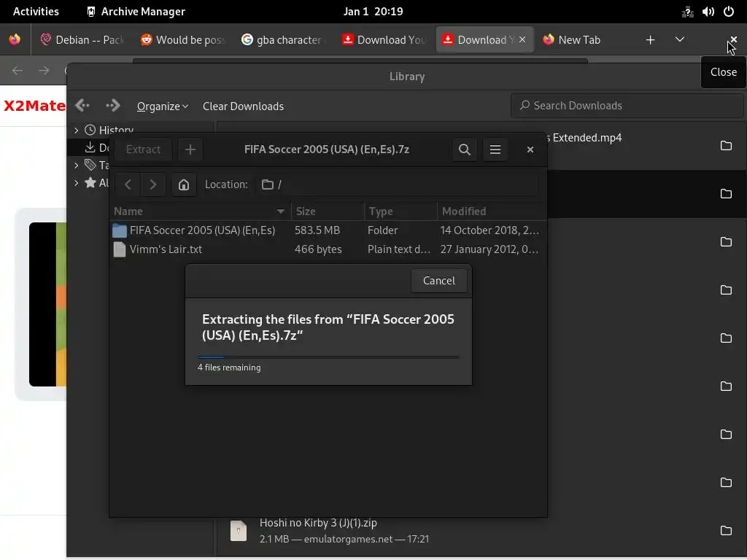Switch to the New Tab tab
This screenshot has height=560, width=747.
579,40
